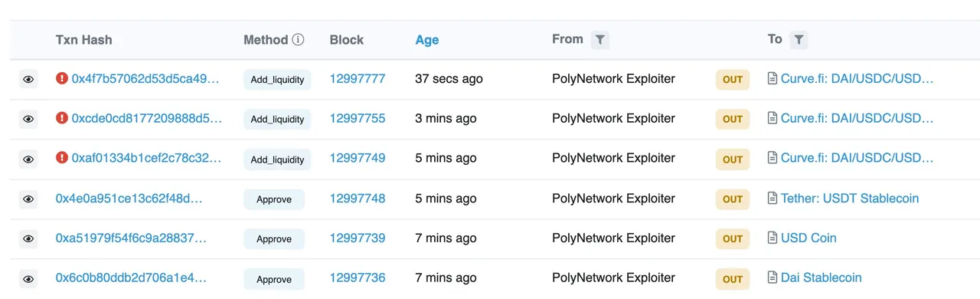Screen dimensions: 980x299
Task: Open Tether: USDT Stablecoin contract
Action: coord(850,198)
